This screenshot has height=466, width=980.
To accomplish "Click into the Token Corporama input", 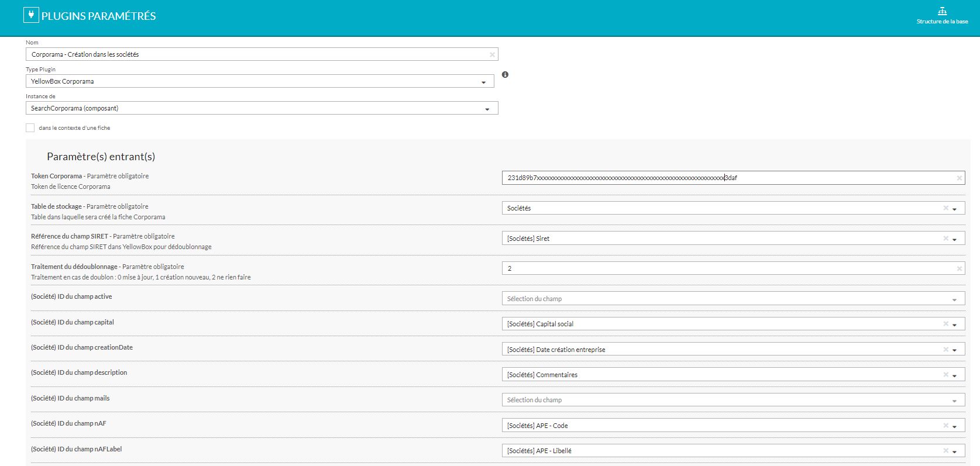I will pos(725,178).
